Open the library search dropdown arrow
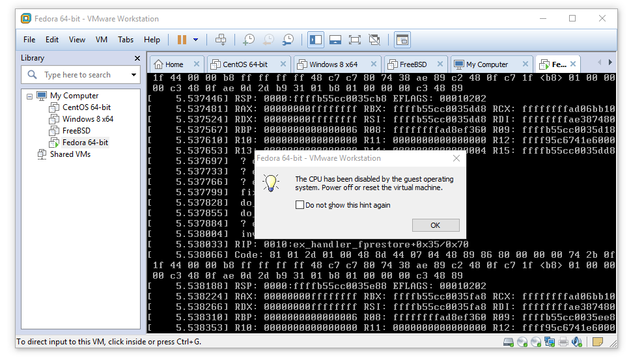 tap(133, 75)
